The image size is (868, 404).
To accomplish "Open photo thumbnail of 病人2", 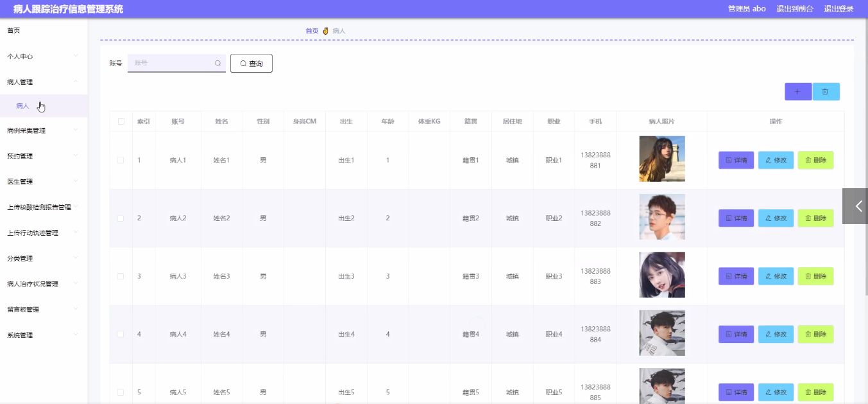I will [x=662, y=217].
